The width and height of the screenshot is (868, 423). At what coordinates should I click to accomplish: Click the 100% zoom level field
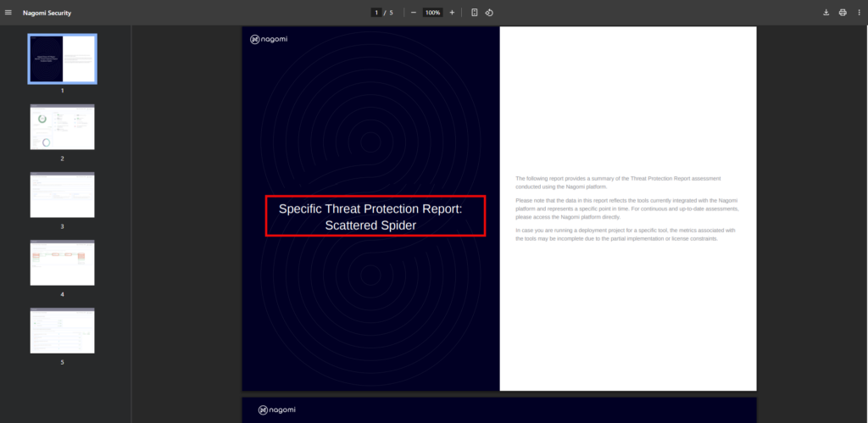433,13
